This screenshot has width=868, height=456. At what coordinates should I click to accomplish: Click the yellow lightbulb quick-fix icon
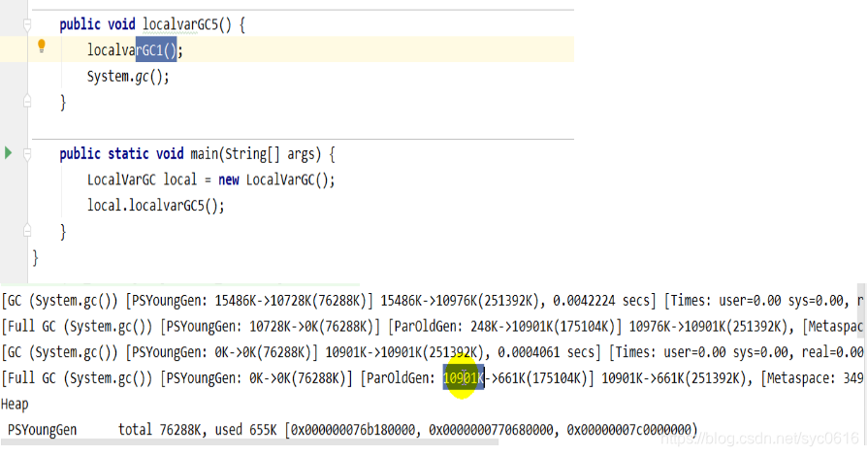tap(42, 47)
